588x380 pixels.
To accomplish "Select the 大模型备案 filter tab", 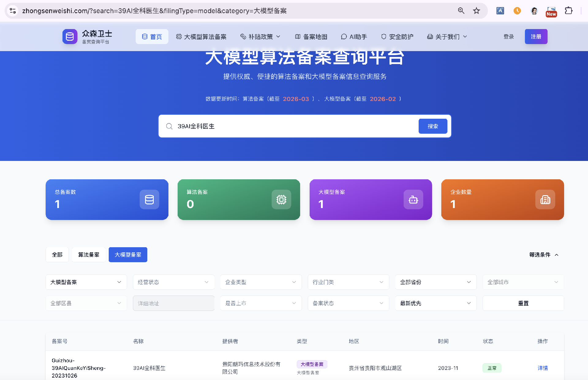I will pos(128,255).
